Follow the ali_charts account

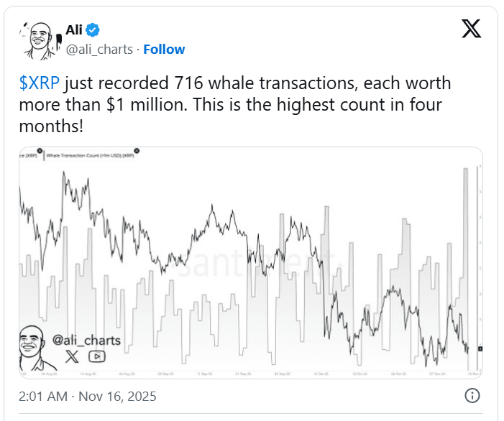pyautogui.click(x=164, y=49)
